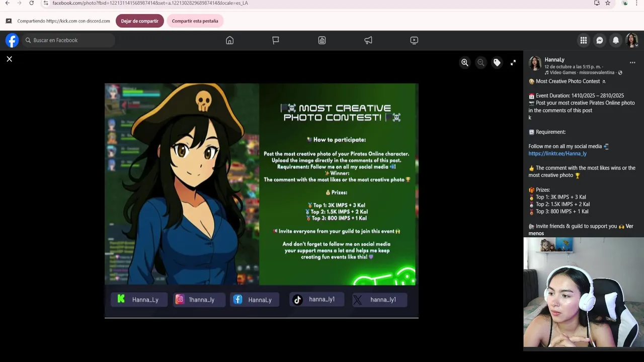644x362 pixels.
Task: Click Compartir esta pestaña button
Action: coord(195,21)
